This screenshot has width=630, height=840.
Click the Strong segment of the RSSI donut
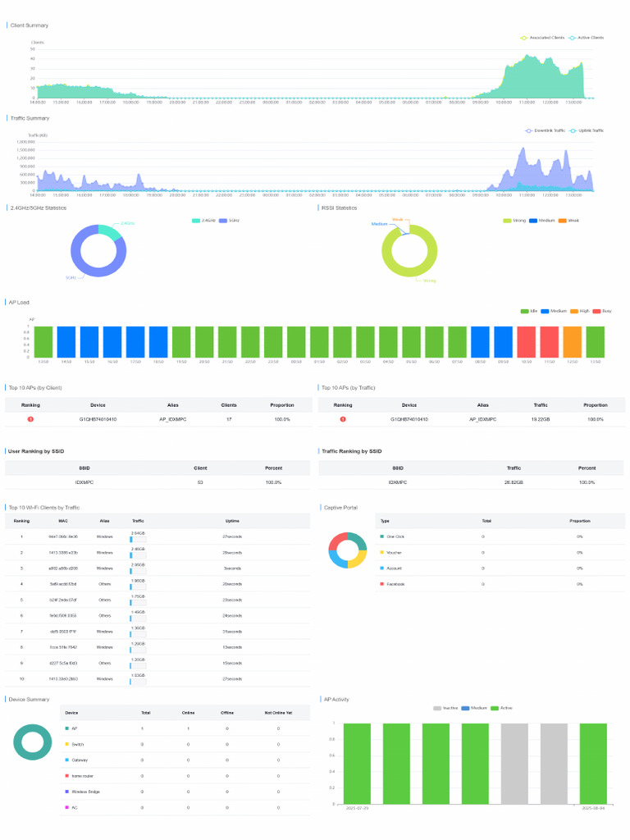pyautogui.click(x=423, y=270)
